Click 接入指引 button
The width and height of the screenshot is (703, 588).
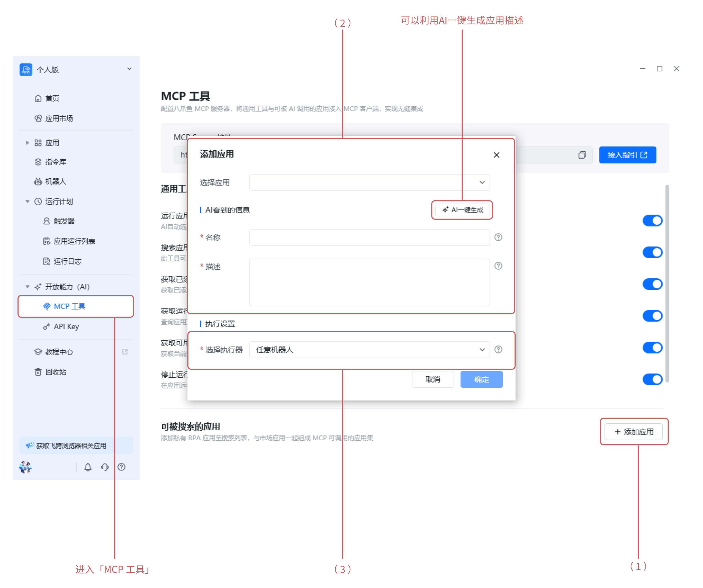click(x=628, y=155)
